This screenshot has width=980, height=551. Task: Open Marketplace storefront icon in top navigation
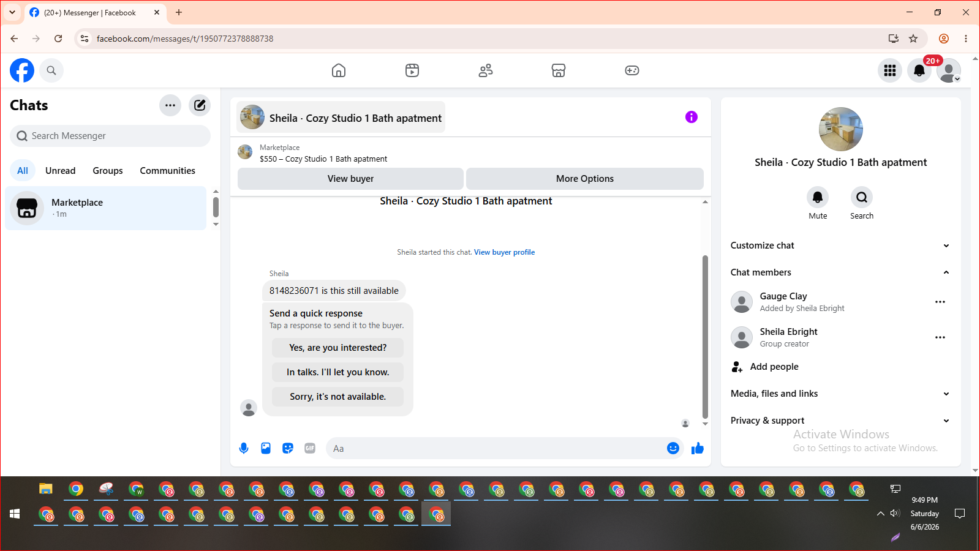[559, 70]
